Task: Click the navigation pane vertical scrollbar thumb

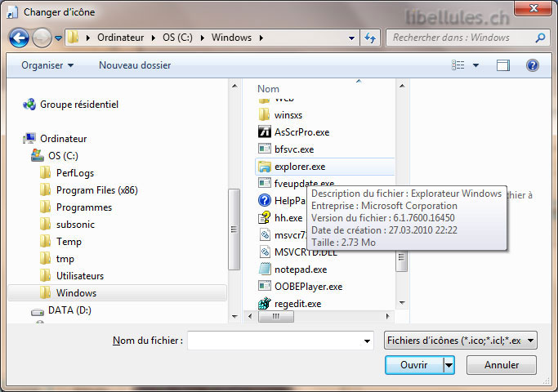Action: coord(234,229)
